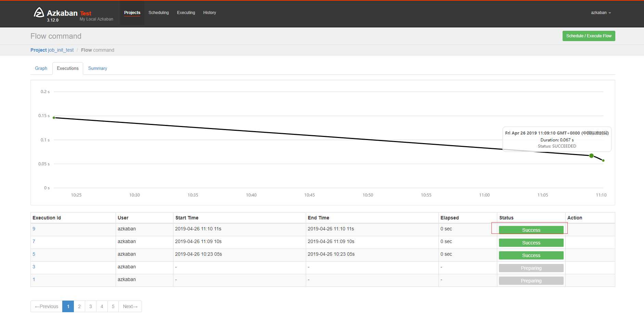Open execution id 3

click(x=34, y=267)
